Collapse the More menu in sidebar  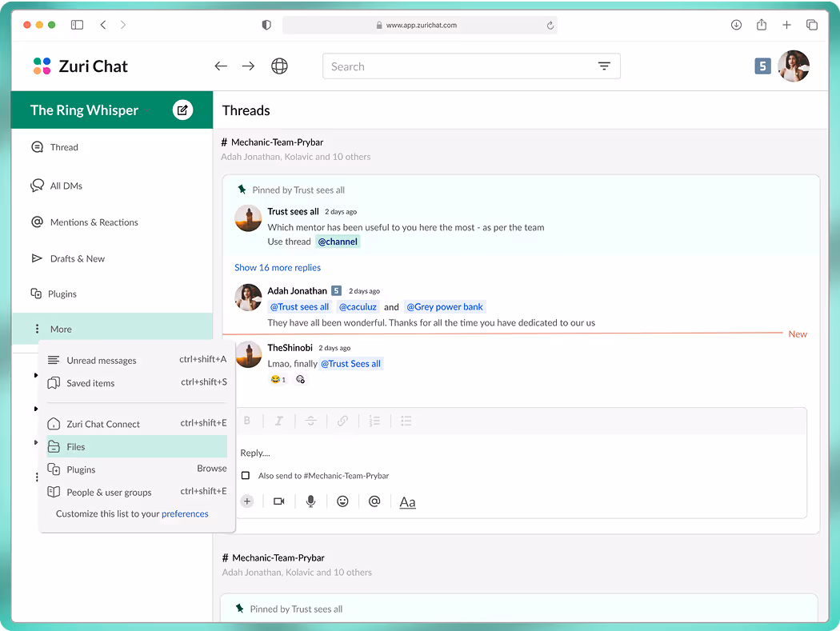click(x=111, y=329)
